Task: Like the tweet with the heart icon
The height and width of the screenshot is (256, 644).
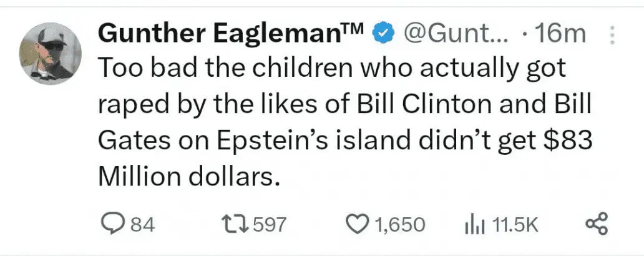Action: (x=358, y=224)
